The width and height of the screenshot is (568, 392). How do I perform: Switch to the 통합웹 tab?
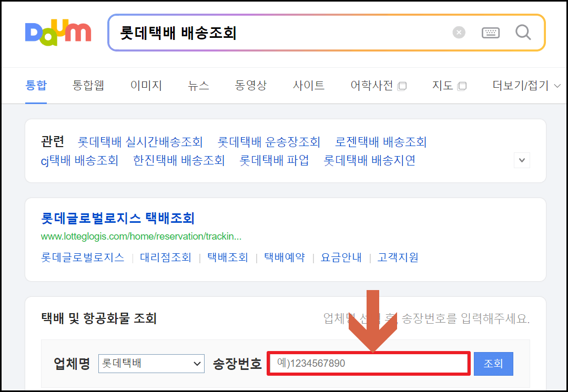click(88, 86)
